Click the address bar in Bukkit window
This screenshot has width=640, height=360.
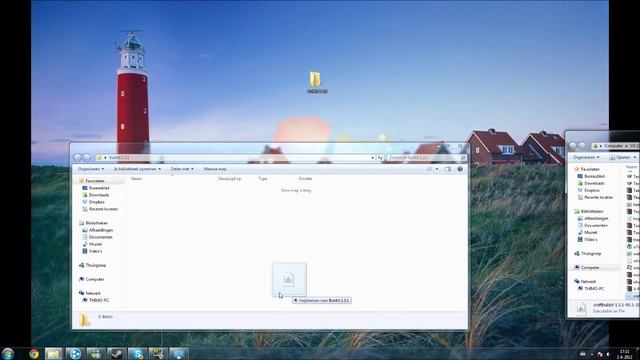236,158
